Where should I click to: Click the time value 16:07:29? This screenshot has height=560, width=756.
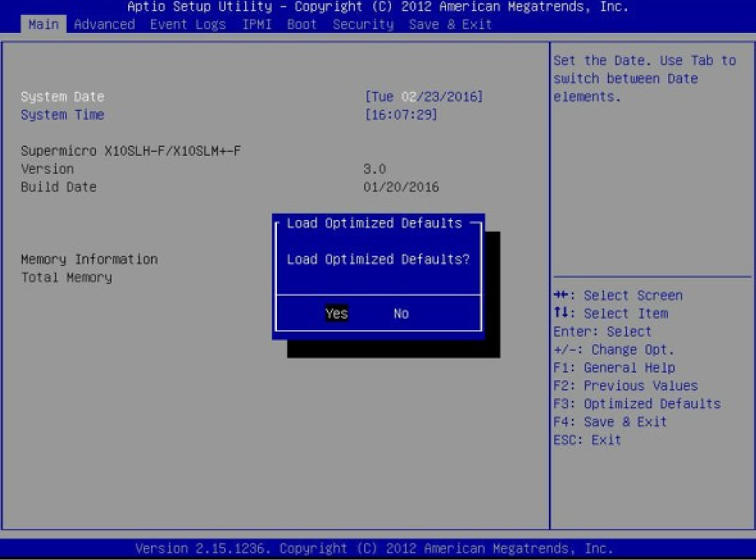401,115
